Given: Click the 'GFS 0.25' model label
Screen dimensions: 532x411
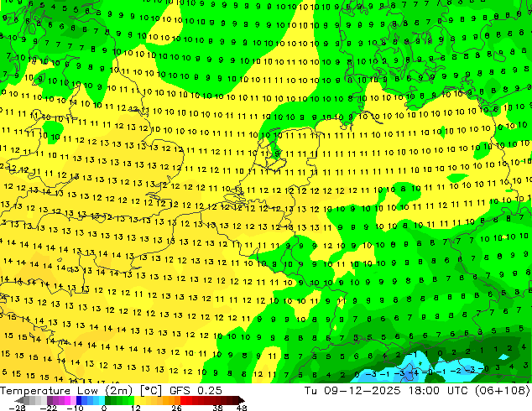Looking at the screenshot, I should pos(196,391).
